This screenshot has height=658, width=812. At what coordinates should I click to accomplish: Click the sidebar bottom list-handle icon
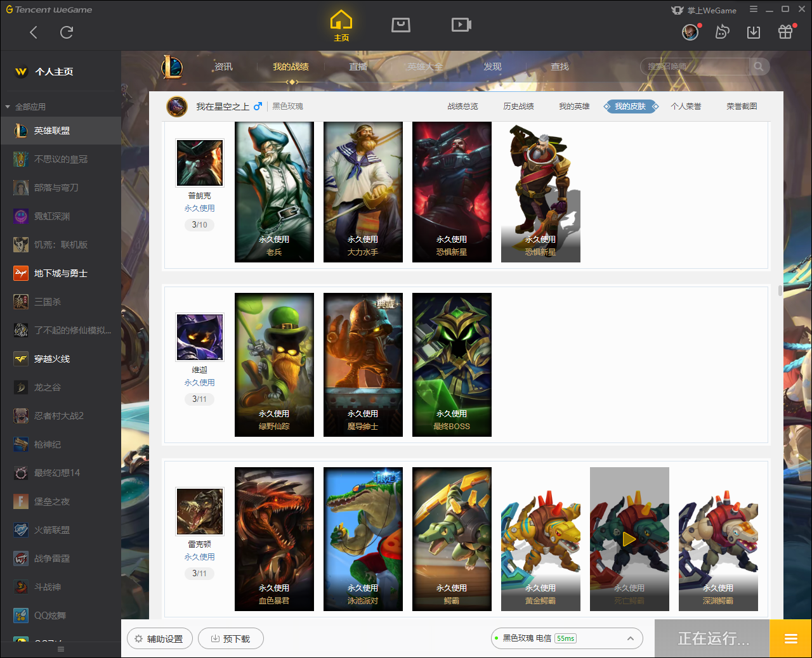61,649
